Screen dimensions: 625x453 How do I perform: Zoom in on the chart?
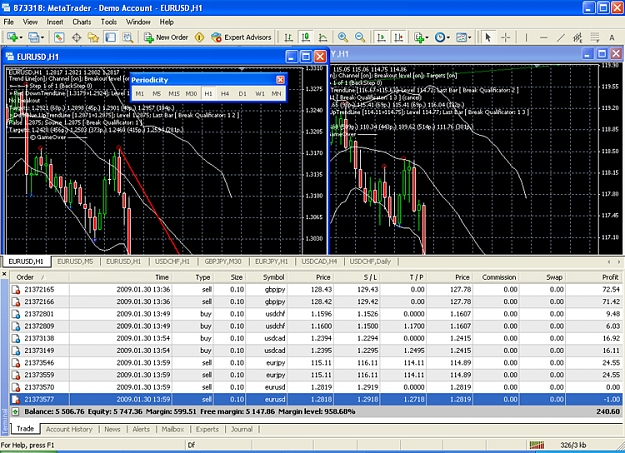tap(342, 37)
